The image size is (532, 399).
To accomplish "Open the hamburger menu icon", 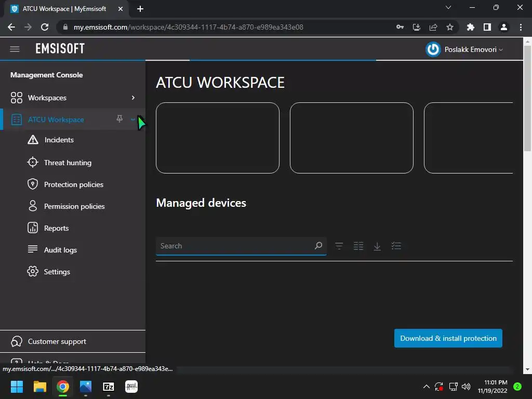I will (x=15, y=49).
